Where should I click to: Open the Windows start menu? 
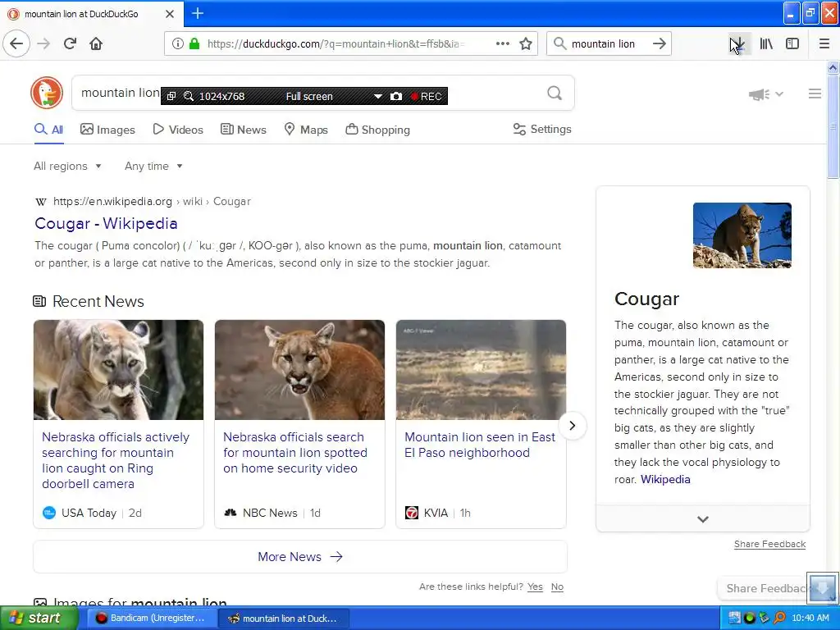click(39, 619)
